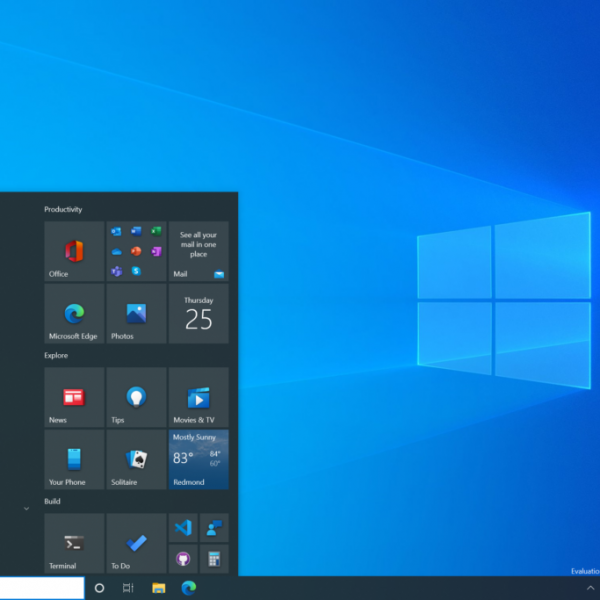This screenshot has height=600, width=600.
Task: Select the Build group header
Action: pos(52,501)
